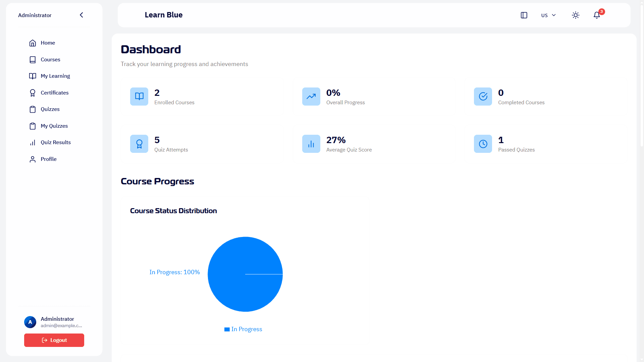Image resolution: width=644 pixels, height=362 pixels.
Task: Click the Courses book icon
Action: click(33, 60)
